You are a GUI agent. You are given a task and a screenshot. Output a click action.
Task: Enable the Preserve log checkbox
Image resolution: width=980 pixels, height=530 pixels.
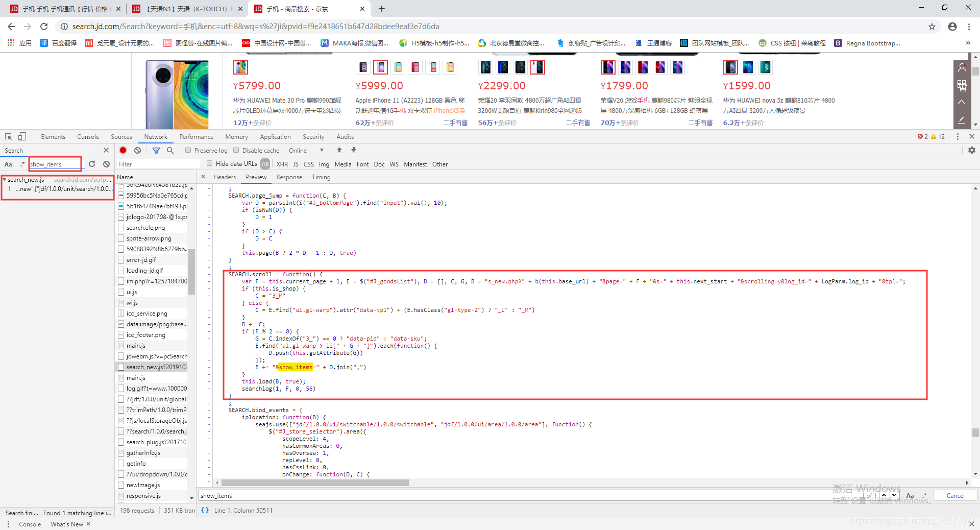(x=188, y=150)
